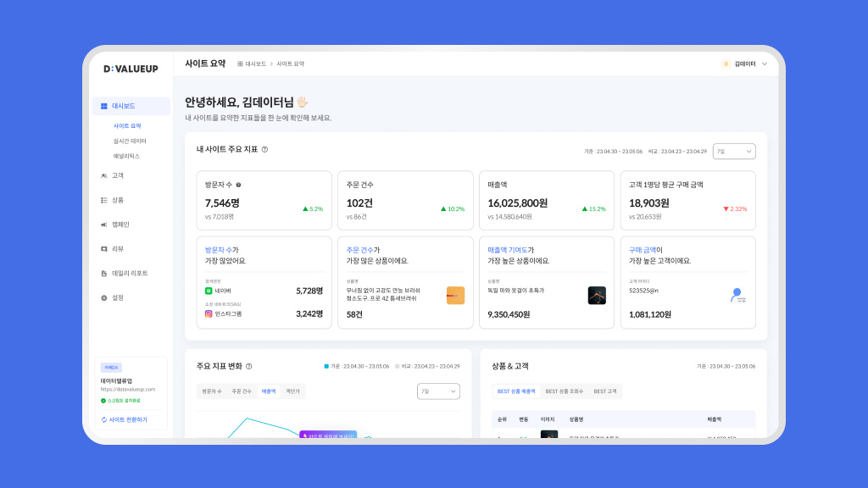Switch to the 객단가 chart tab
868x488 pixels.
click(292, 391)
